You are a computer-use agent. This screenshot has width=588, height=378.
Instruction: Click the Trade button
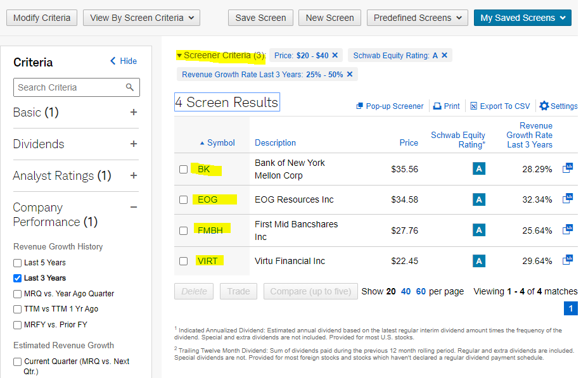238,291
